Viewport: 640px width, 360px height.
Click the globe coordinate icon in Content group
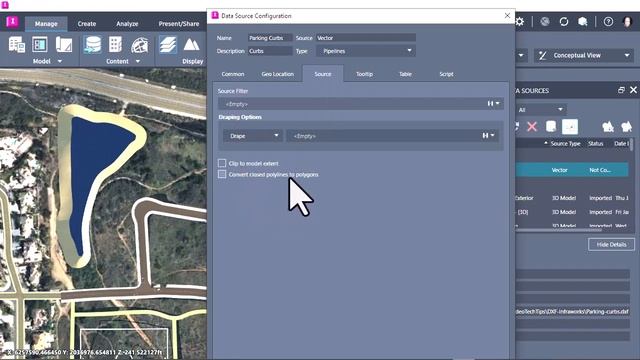[139, 45]
